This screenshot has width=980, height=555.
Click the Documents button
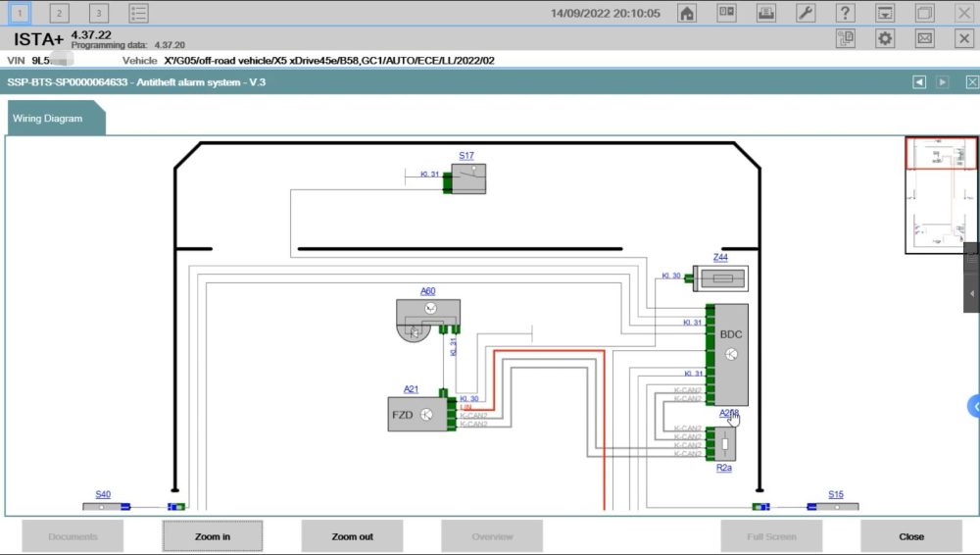click(x=73, y=536)
